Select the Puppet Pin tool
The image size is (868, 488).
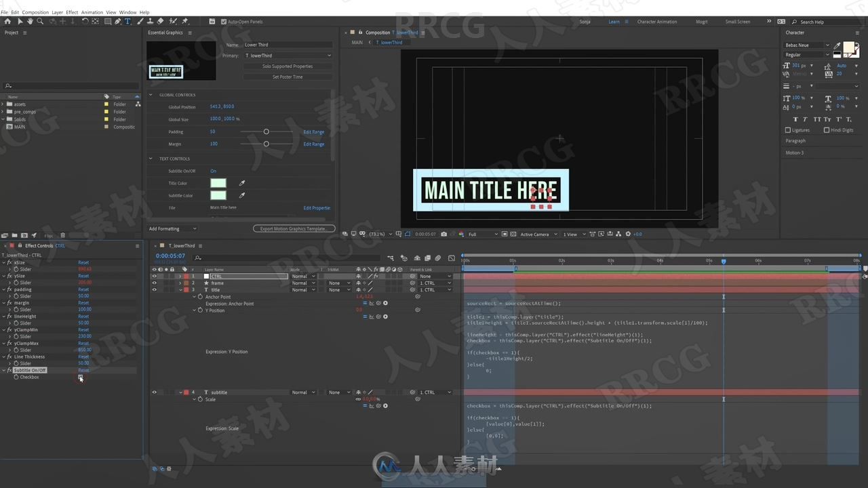click(x=185, y=21)
